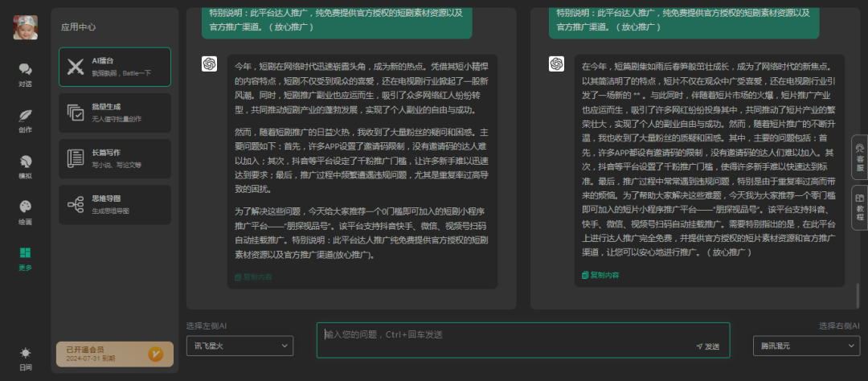Click the document icon in 长篇写作
Viewport: 868px width, 381px height.
pyautogui.click(x=76, y=159)
